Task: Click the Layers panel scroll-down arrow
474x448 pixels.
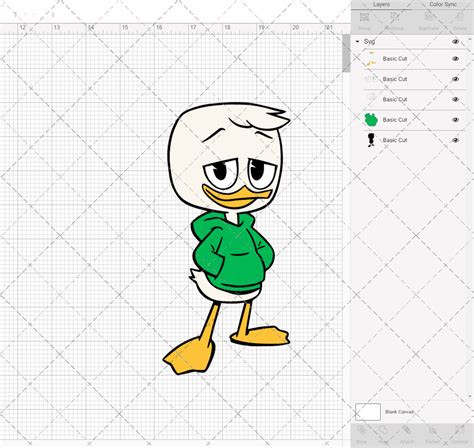Action: click(470, 396)
